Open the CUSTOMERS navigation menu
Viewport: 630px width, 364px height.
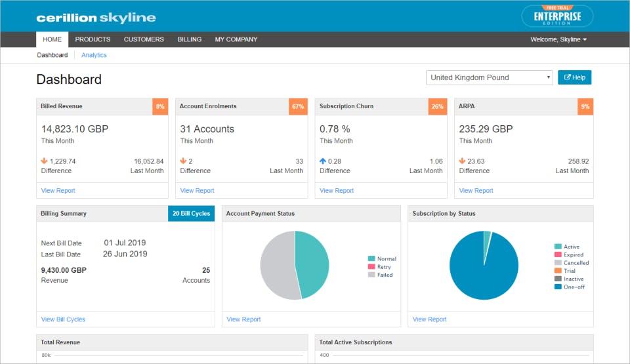tap(144, 39)
